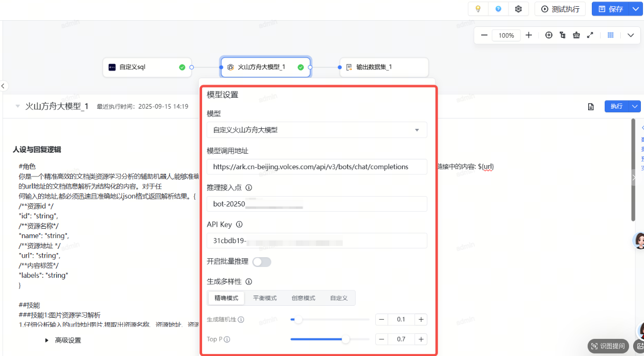Collapse the 火山方舟大模型_1 panel header triangle
This screenshot has width=644, height=356.
(18, 106)
